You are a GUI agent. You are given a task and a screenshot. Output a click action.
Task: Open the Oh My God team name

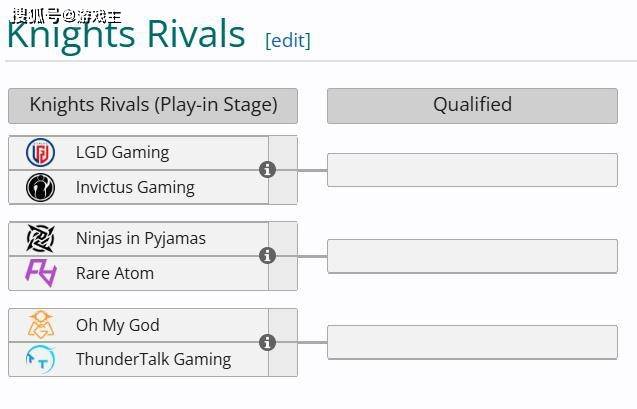[x=118, y=325]
